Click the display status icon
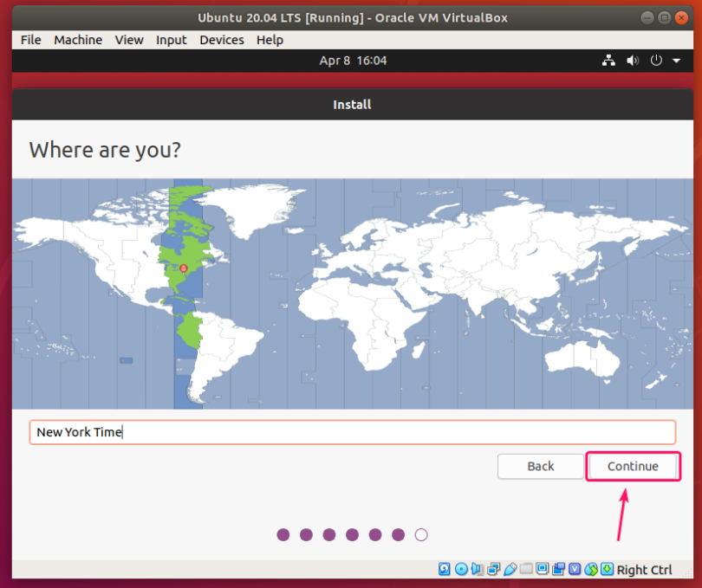This screenshot has width=702, height=588. pos(543,569)
